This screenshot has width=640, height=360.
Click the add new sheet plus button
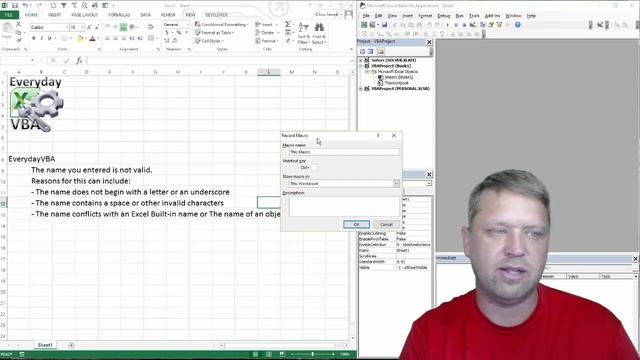tap(71, 345)
